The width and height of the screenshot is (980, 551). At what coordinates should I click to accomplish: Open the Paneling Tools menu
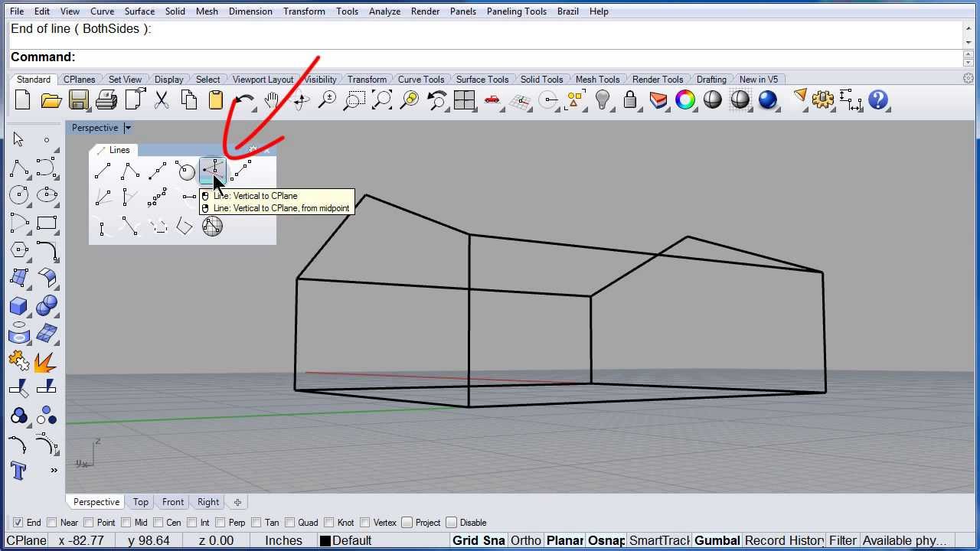click(x=516, y=11)
